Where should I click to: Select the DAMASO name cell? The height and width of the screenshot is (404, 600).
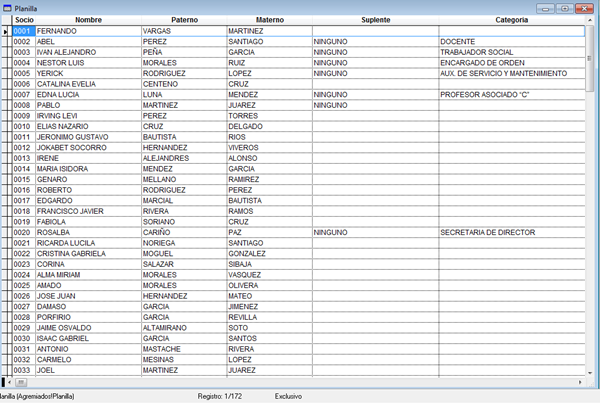pyautogui.click(x=88, y=307)
